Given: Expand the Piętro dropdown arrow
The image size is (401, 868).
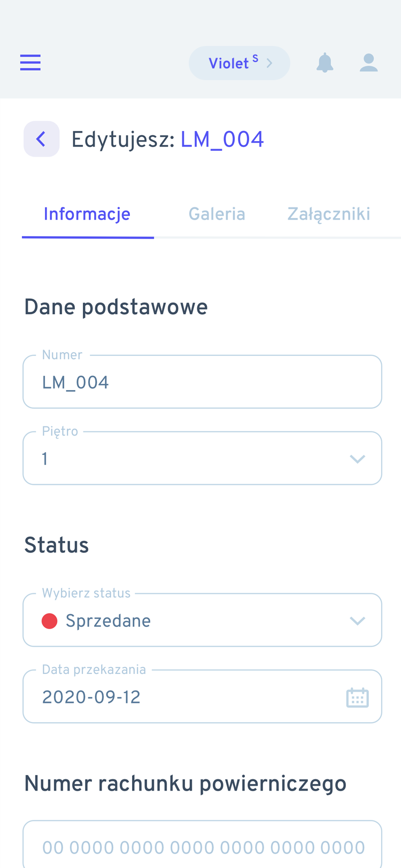Looking at the screenshot, I should point(357,459).
